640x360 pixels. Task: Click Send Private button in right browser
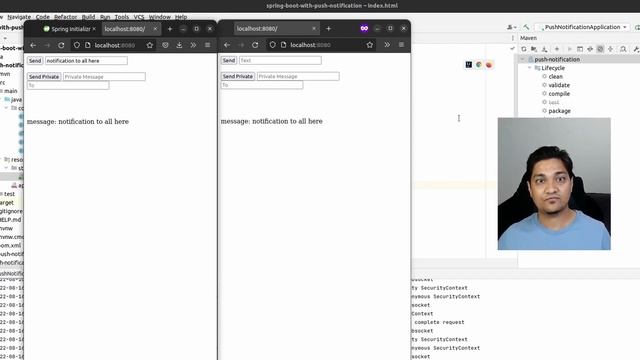tap(238, 76)
